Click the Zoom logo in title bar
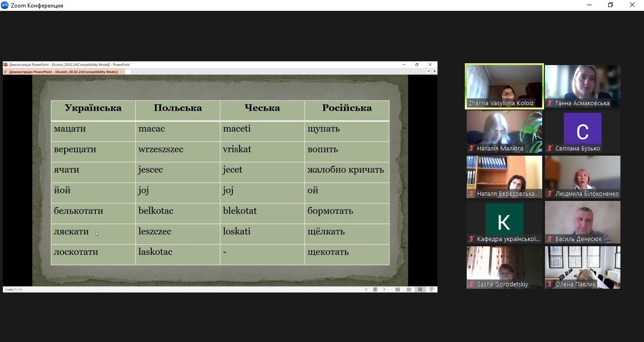644x342 pixels. pos(5,5)
